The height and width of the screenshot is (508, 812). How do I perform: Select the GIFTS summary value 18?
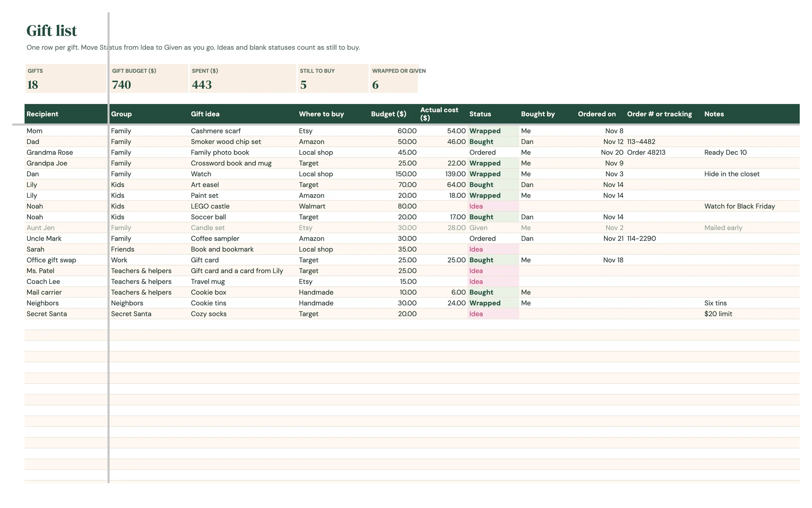click(33, 85)
